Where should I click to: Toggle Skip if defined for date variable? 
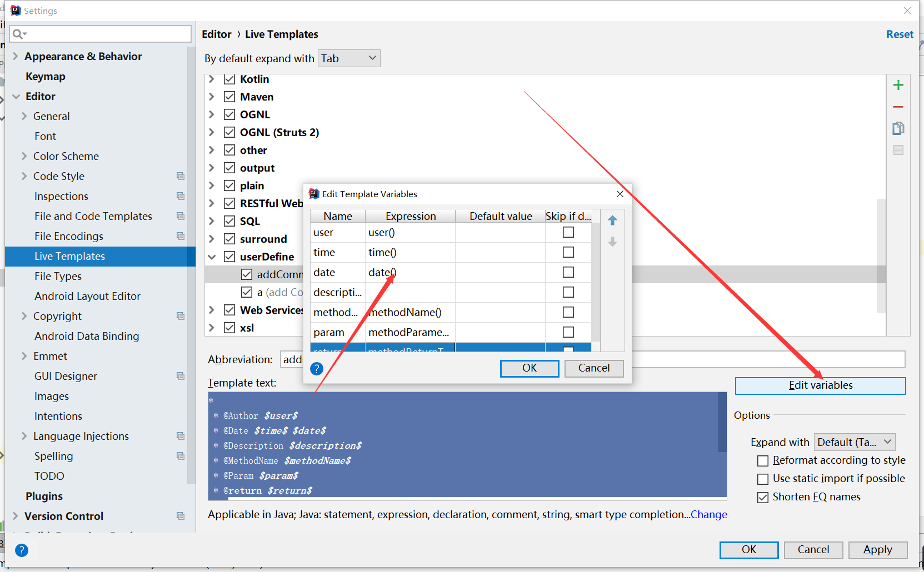coord(568,272)
